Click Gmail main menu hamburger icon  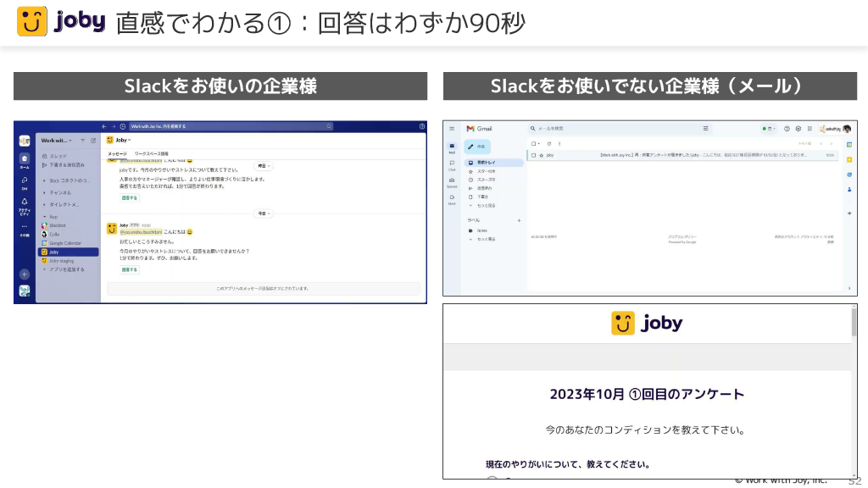pos(452,129)
